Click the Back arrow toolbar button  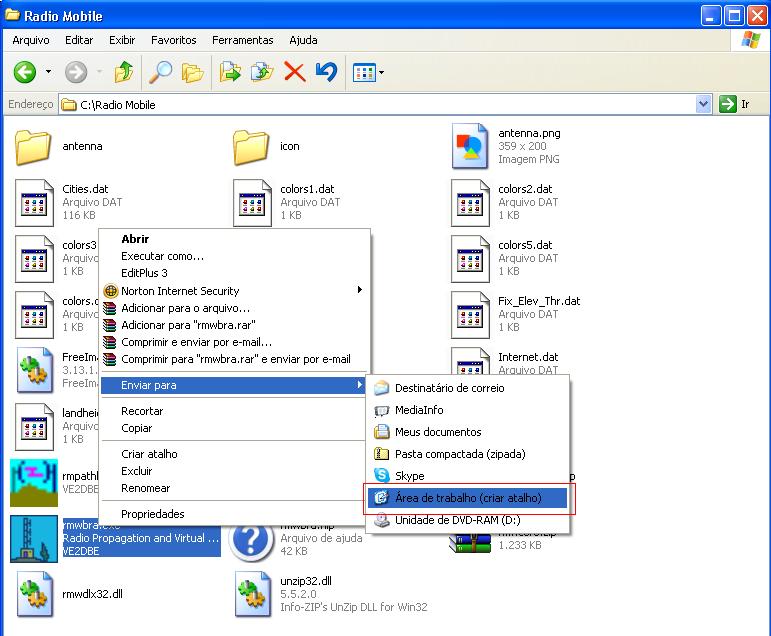coord(25,72)
